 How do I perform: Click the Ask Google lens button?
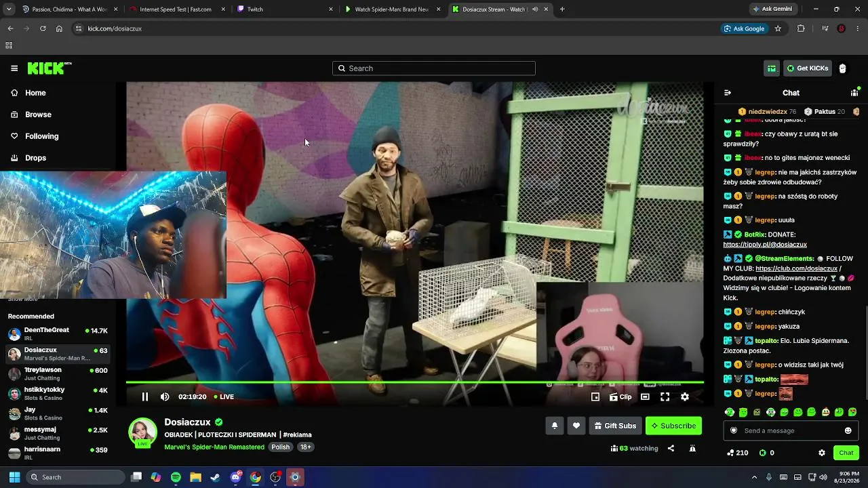pos(745,28)
